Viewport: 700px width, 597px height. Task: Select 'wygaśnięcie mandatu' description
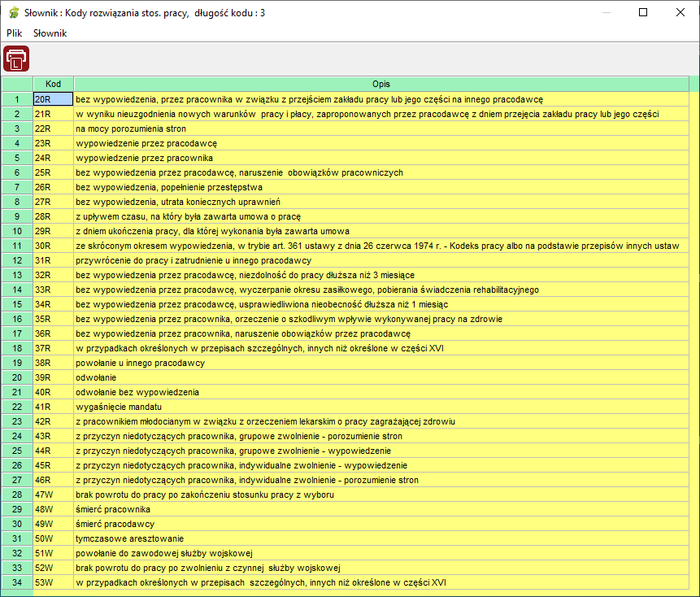click(x=381, y=407)
